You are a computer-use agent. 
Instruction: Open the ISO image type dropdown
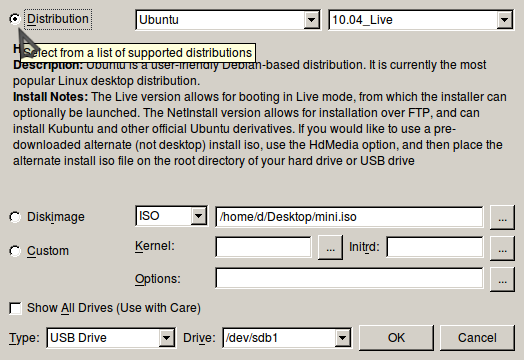(x=171, y=216)
